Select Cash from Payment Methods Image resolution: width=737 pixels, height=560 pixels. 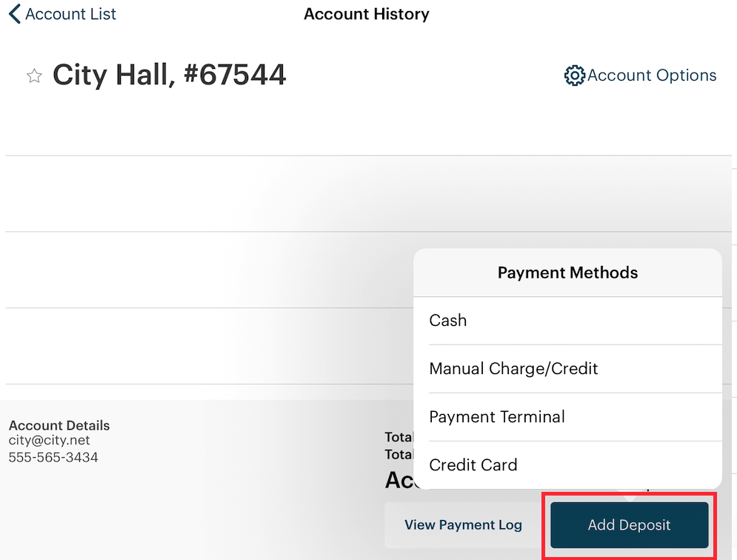pos(448,320)
